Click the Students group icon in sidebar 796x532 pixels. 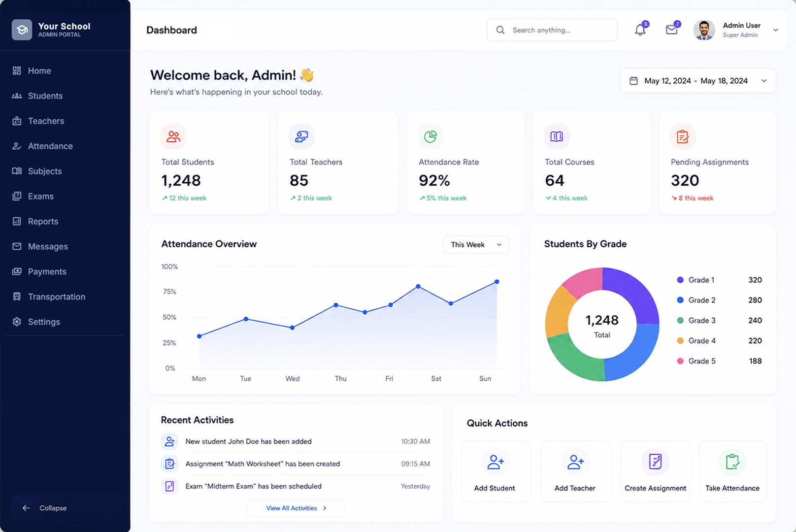tap(17, 96)
